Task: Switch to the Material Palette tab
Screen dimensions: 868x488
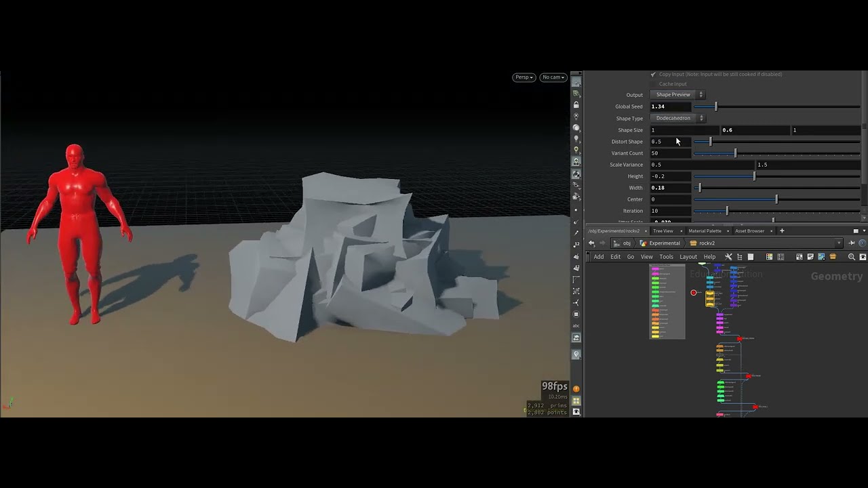Action: 705,231
